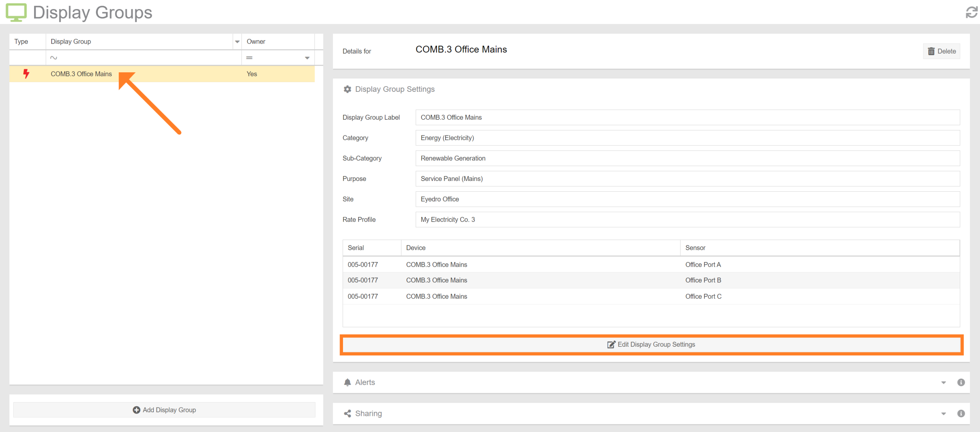Click the info icon beside Alerts
This screenshot has width=980, height=432.
pyautogui.click(x=961, y=382)
